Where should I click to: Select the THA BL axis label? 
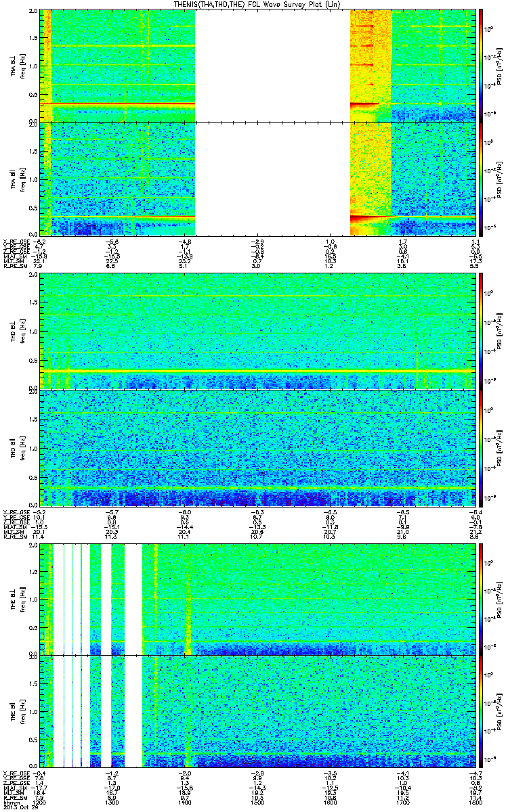(x=14, y=66)
